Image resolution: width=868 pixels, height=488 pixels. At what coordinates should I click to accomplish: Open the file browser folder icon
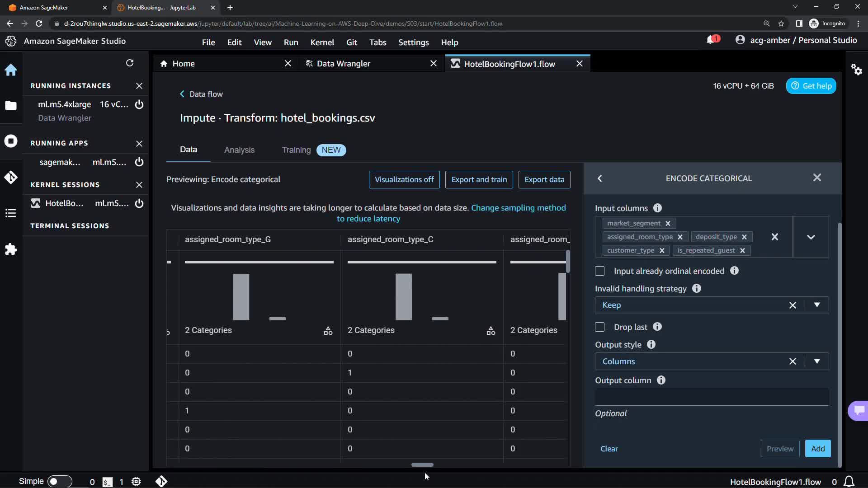pos(11,106)
